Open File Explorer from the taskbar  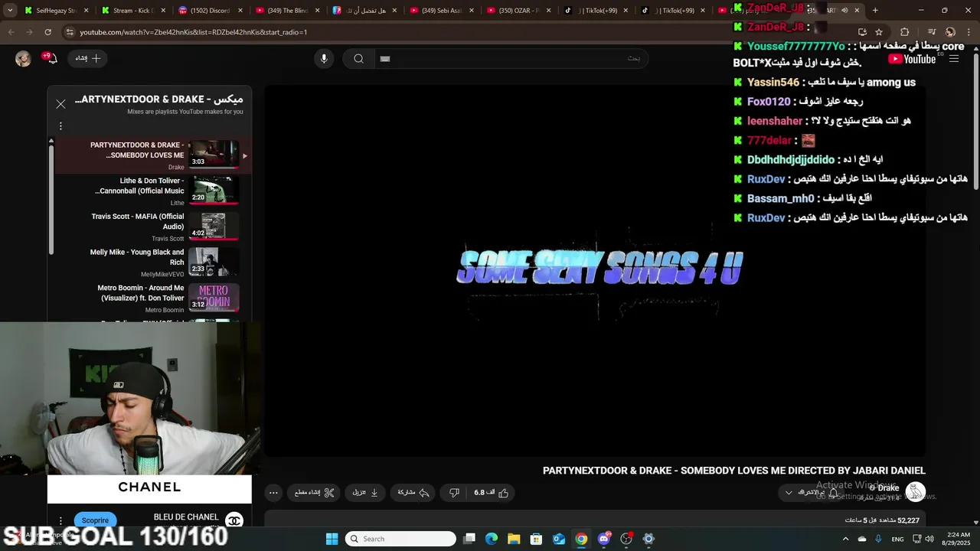pos(514,539)
